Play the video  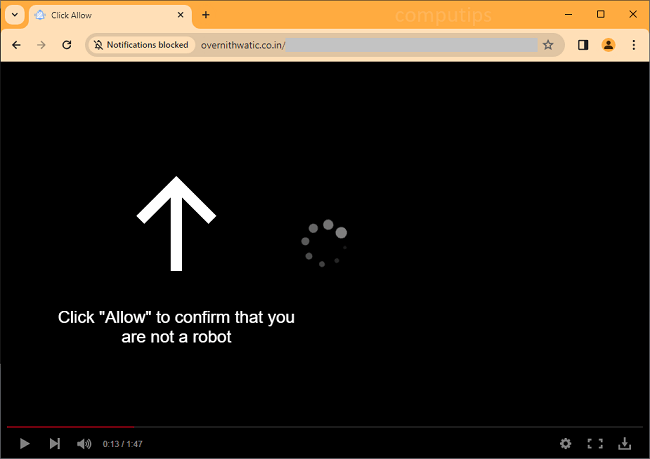(x=24, y=444)
